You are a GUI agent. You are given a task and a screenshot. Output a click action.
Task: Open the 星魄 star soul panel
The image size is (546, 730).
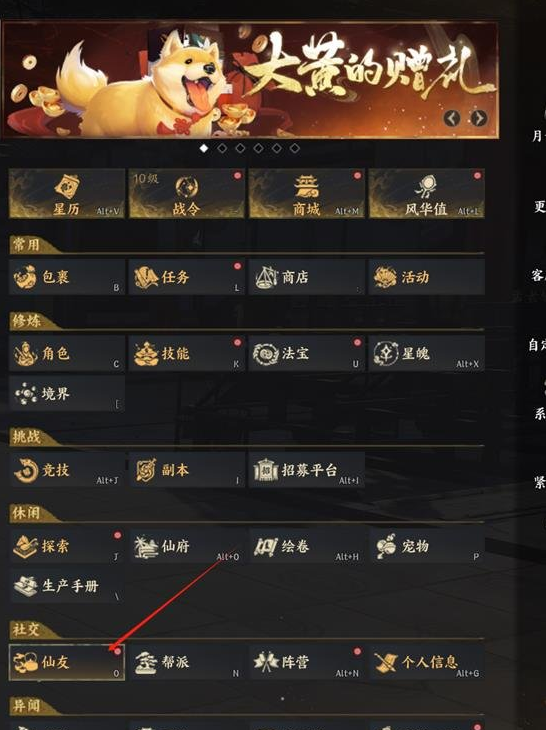click(x=426, y=354)
